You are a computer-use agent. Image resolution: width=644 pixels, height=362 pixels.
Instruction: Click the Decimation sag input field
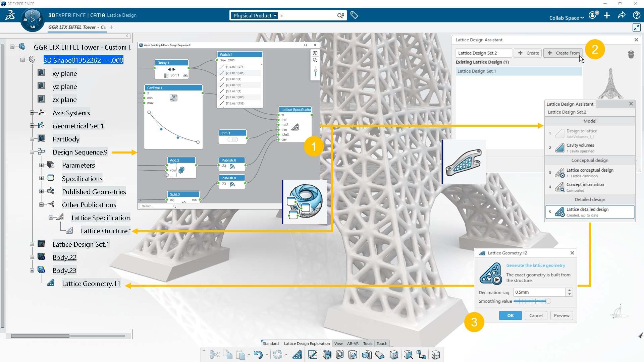[x=539, y=292]
